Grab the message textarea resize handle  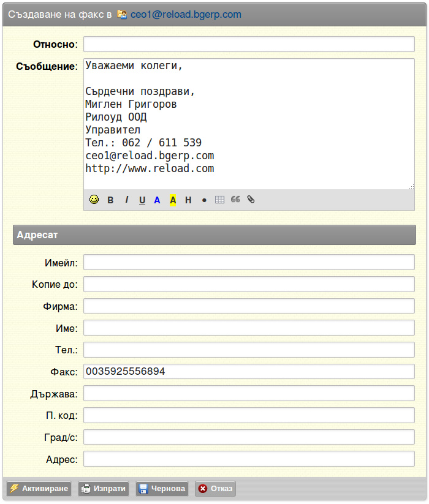pos(411,186)
